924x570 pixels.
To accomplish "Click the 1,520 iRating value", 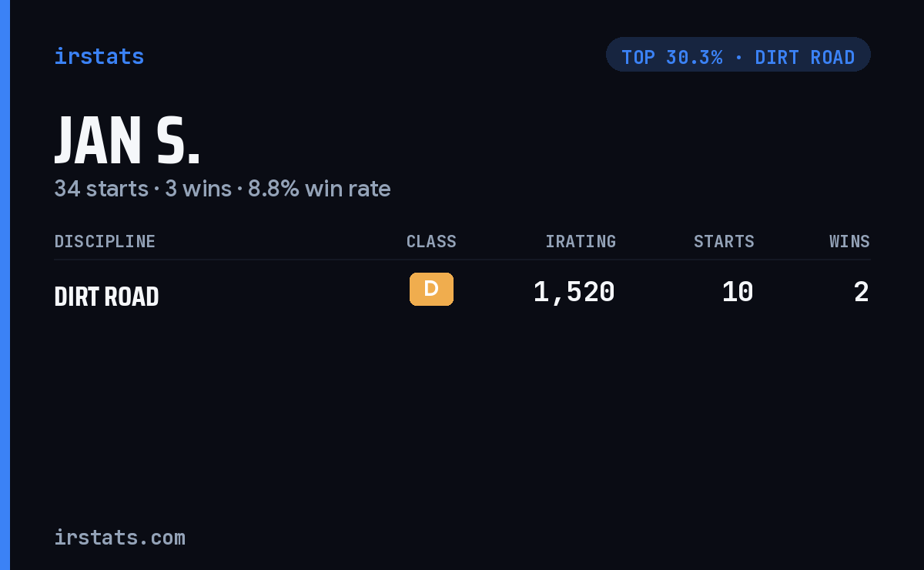I will click(x=574, y=293).
